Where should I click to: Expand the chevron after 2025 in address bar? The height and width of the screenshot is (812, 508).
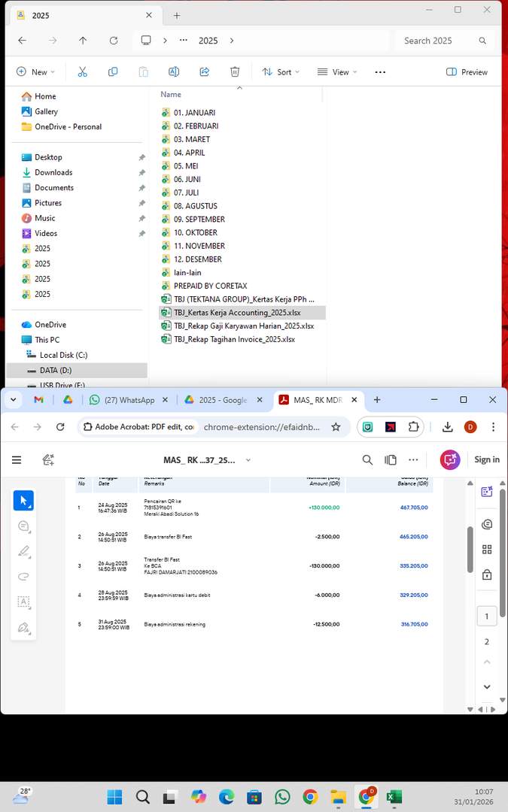tap(232, 41)
